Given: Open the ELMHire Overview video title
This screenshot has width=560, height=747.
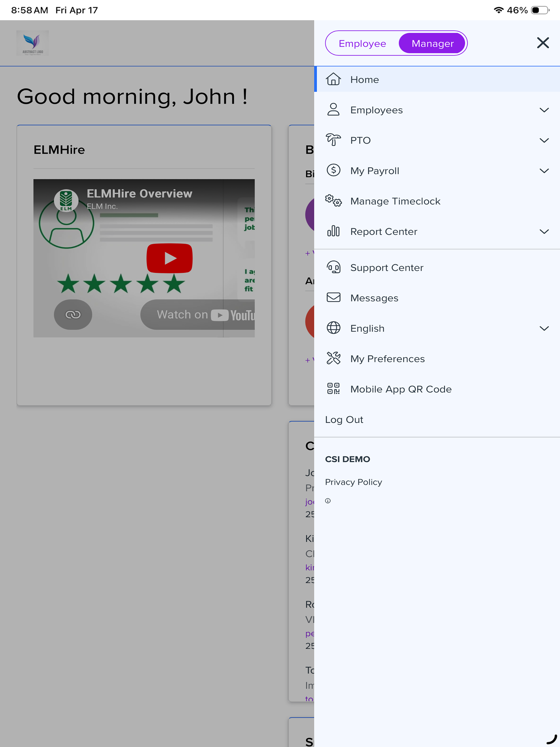Looking at the screenshot, I should pyautogui.click(x=139, y=194).
